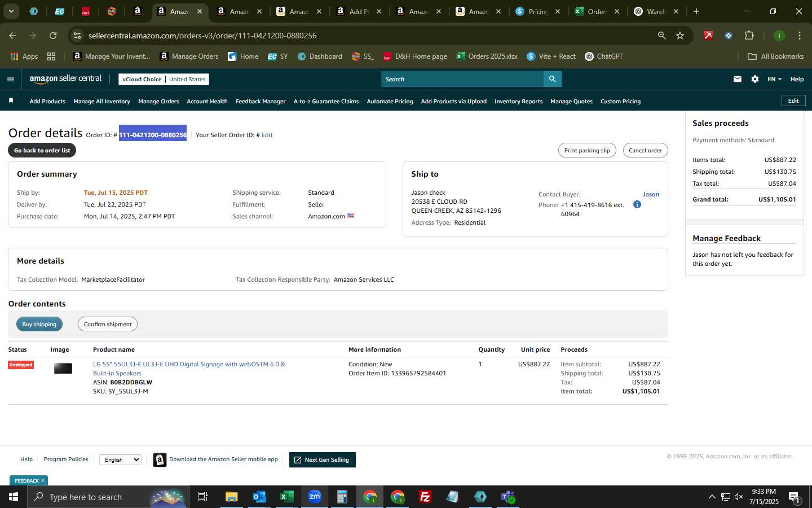The height and width of the screenshot is (508, 812).
Task: Click Program Policies footer link
Action: (x=66, y=459)
